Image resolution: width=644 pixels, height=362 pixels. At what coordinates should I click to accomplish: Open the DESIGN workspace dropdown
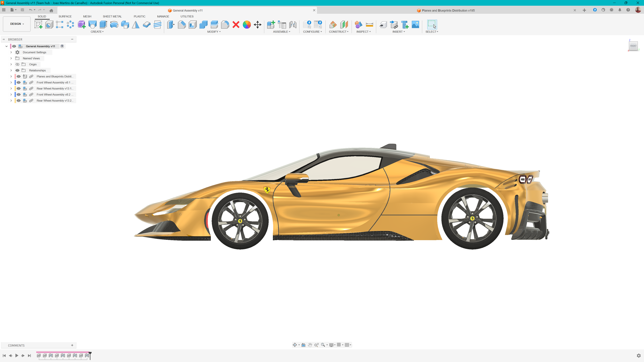(17, 24)
